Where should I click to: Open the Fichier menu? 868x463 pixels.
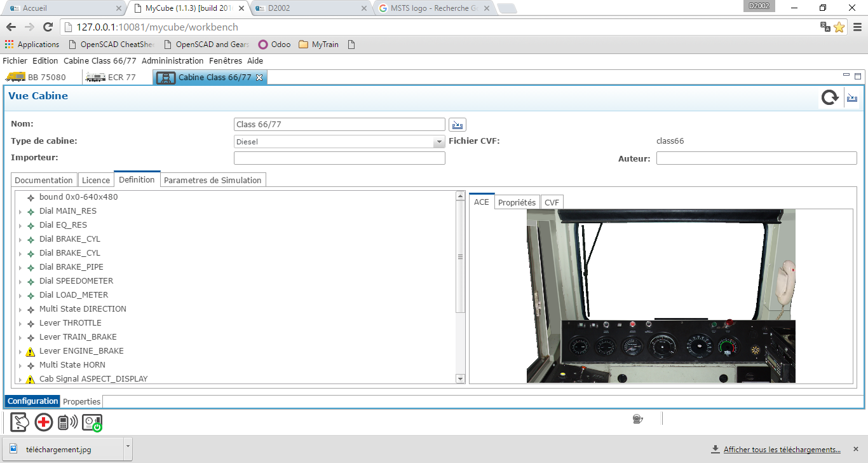tap(15, 61)
